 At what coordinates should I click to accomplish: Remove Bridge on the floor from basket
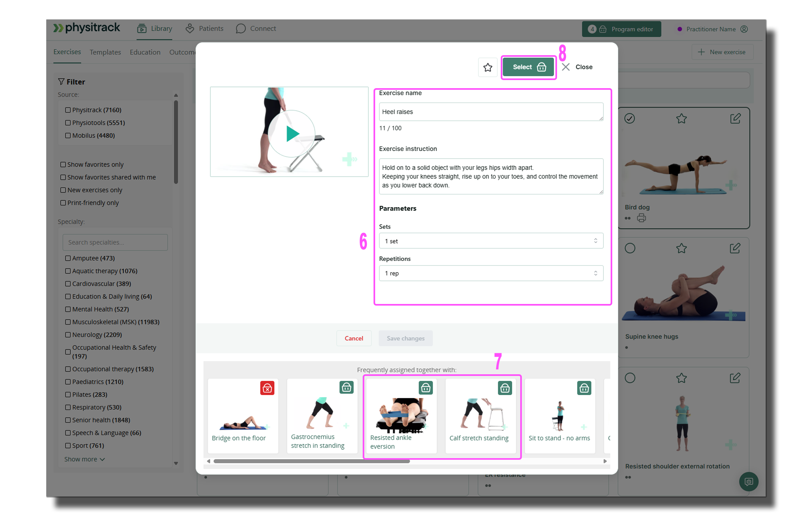(x=267, y=388)
